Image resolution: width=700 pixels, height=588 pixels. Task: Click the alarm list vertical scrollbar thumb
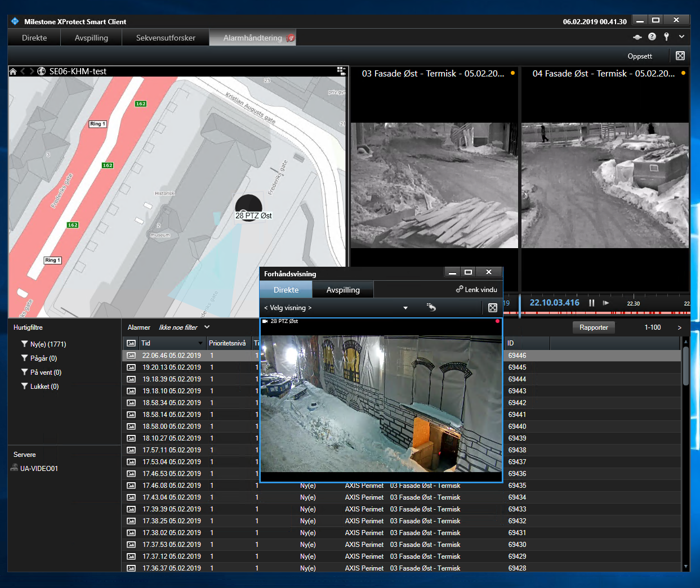click(x=685, y=366)
